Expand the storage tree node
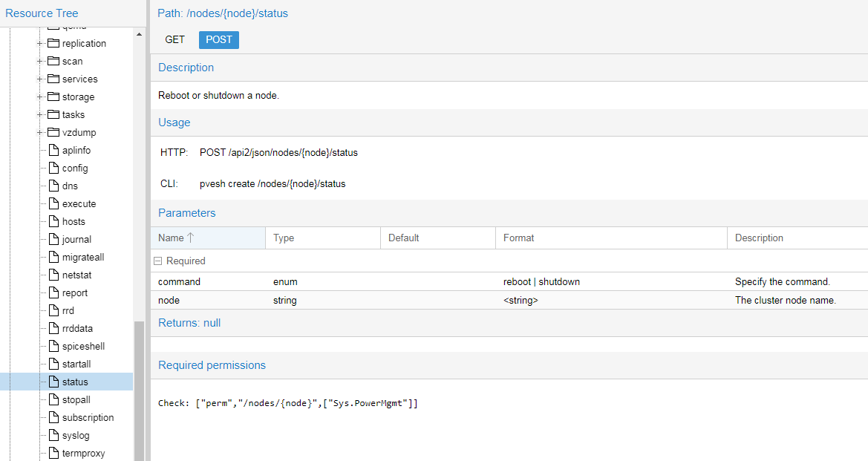The height and width of the screenshot is (461, 868). point(40,97)
